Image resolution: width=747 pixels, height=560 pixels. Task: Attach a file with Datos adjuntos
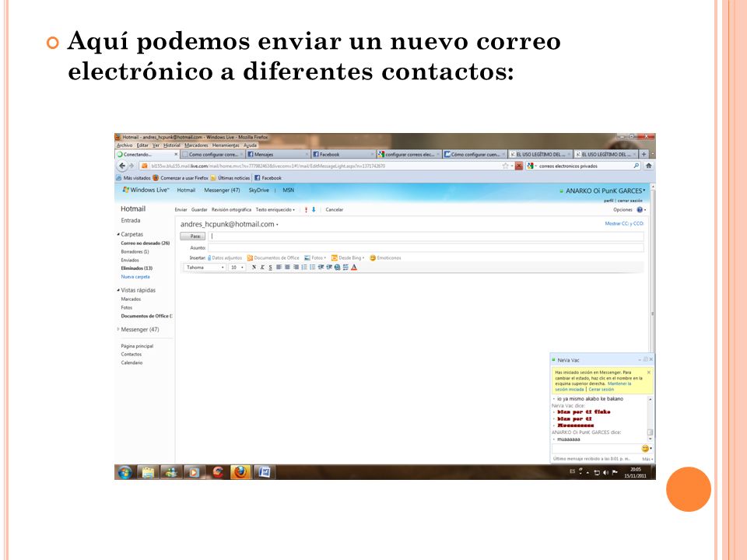[224, 257]
